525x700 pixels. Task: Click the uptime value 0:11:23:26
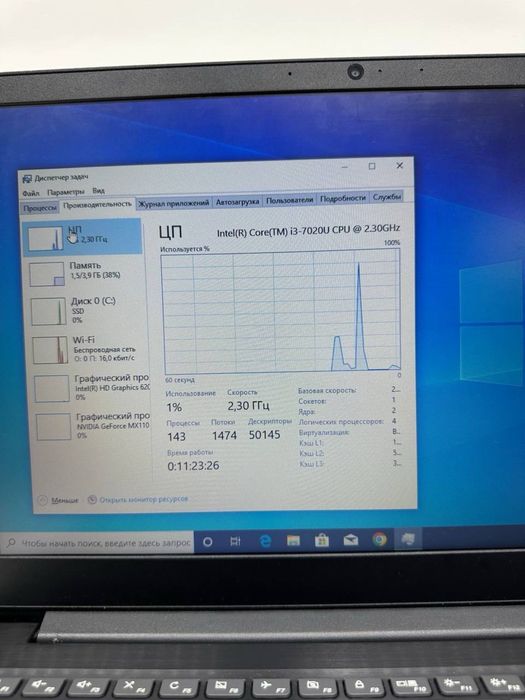pos(193,466)
